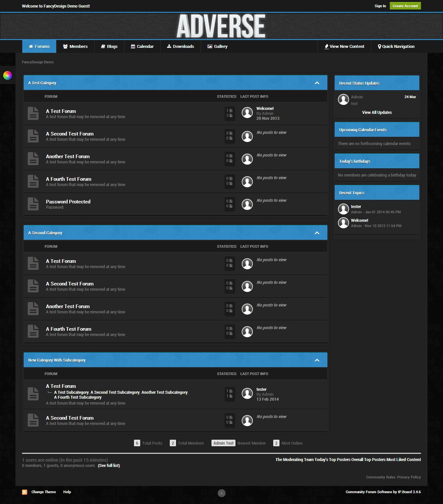Screen dimensions: 443x504
Task: Click the scroll-to-top arrow icon
Action: coord(222,493)
